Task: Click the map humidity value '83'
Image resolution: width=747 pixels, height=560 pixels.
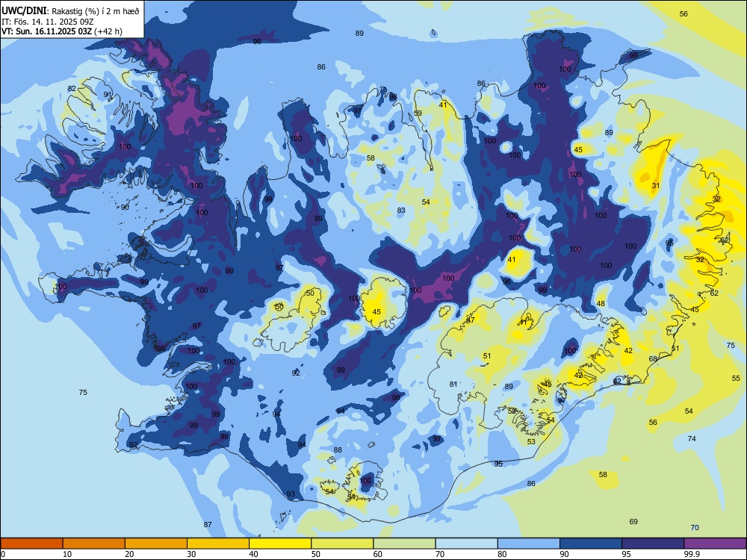Action: click(402, 210)
